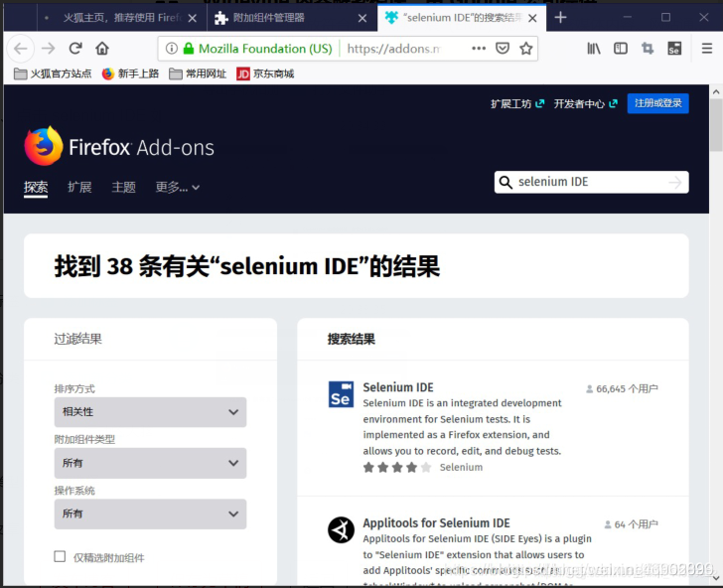Image resolution: width=723 pixels, height=588 pixels.
Task: Click the scrollbar down arrow
Action: pos(716,577)
